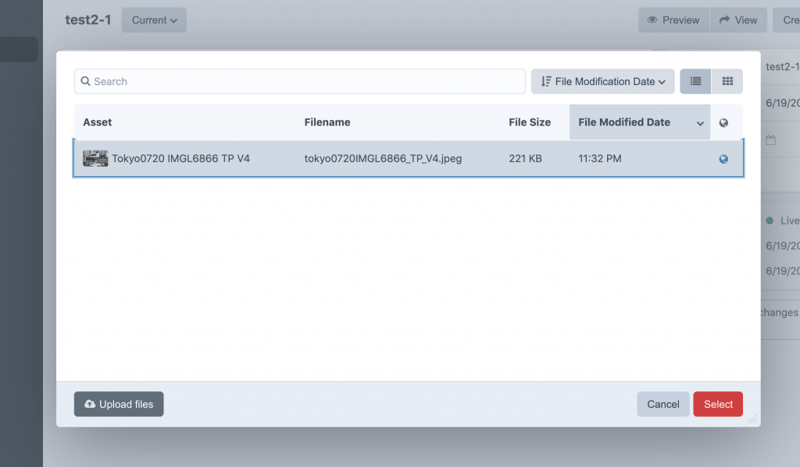Expand the Current version dropdown

click(x=154, y=20)
